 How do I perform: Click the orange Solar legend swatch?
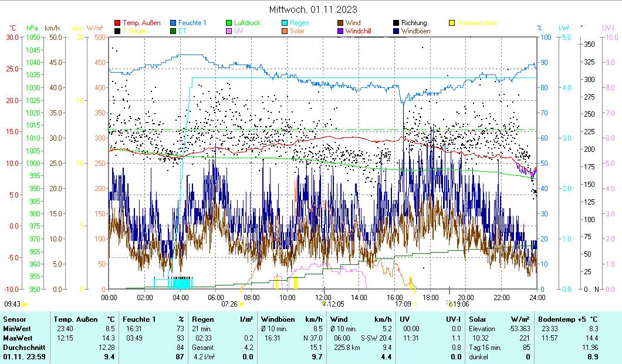pos(285,31)
